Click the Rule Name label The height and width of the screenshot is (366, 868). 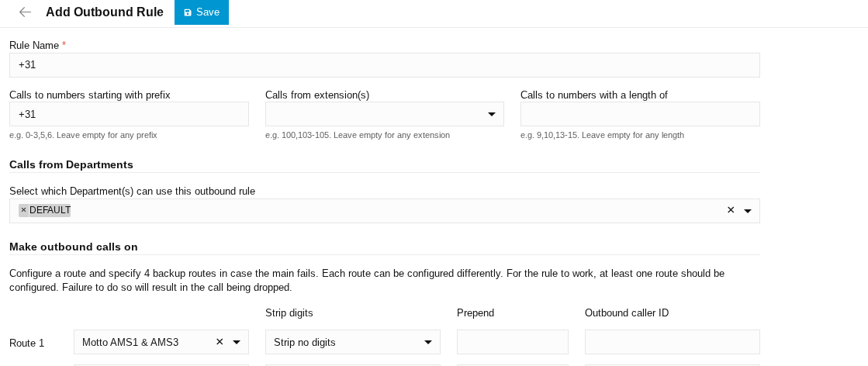pyautogui.click(x=34, y=45)
